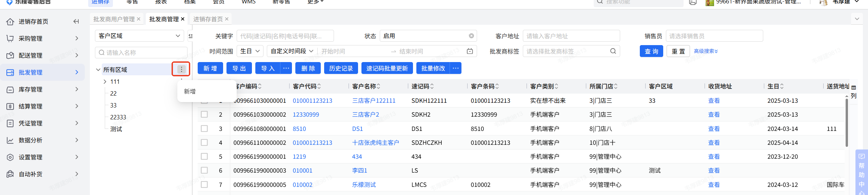Close the 批发商管理 tab
The width and height of the screenshot is (868, 195).
click(x=182, y=19)
